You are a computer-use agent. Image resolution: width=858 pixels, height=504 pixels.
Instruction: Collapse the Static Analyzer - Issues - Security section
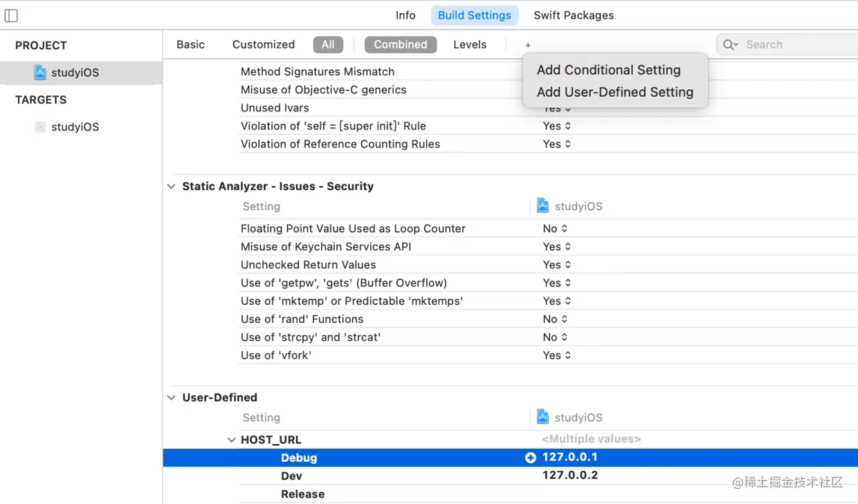point(171,186)
